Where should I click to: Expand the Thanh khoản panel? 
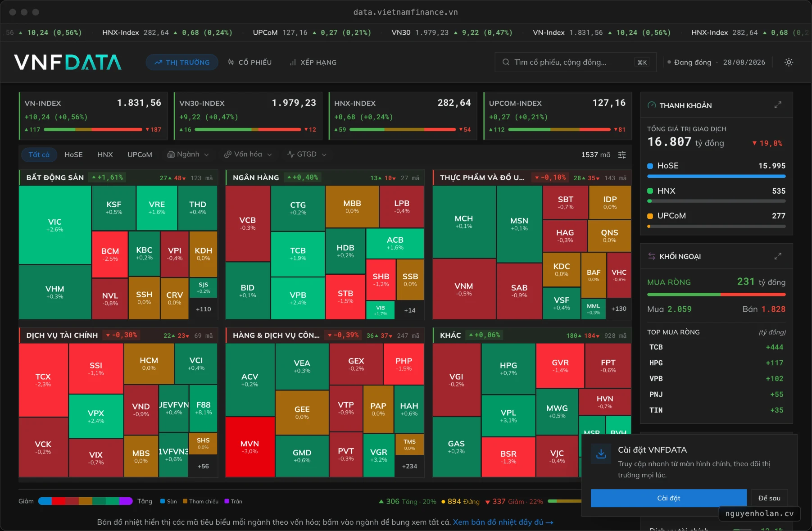pos(778,105)
